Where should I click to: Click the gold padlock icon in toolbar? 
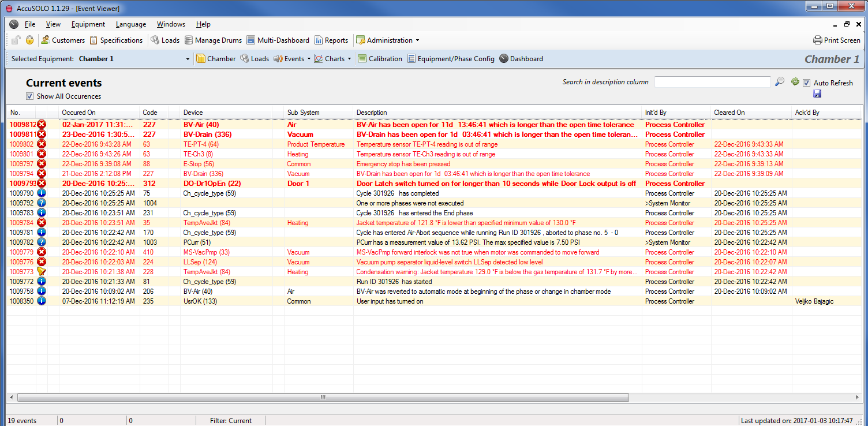click(x=29, y=40)
